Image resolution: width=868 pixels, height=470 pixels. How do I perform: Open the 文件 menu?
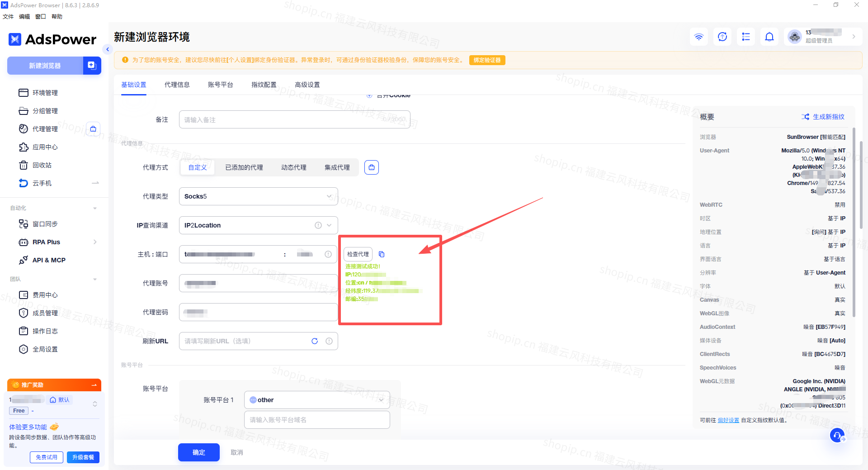point(8,17)
